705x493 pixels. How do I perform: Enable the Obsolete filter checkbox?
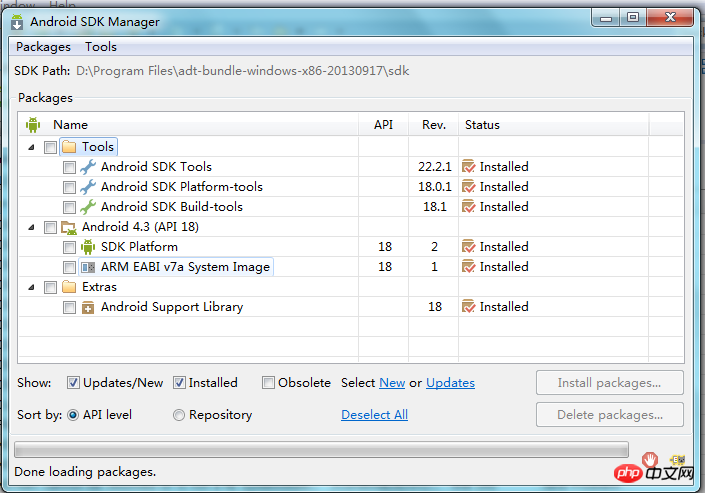click(269, 382)
